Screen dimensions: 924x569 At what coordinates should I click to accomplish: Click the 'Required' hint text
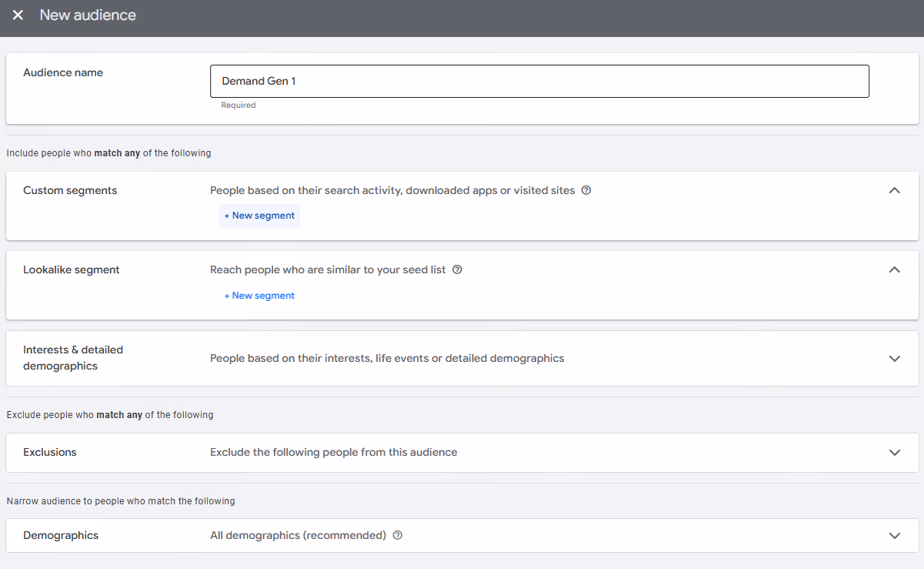tap(239, 105)
